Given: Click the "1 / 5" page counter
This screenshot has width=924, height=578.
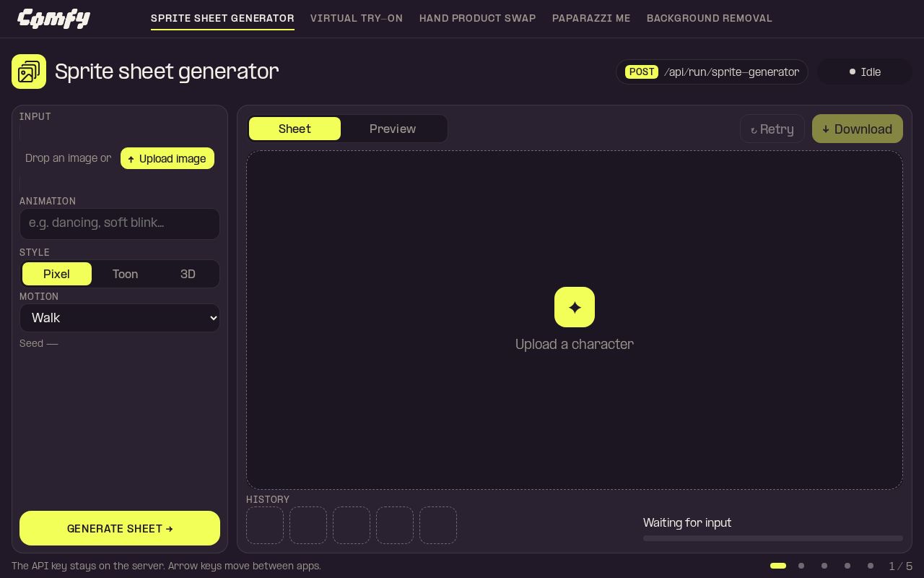Looking at the screenshot, I should 901,566.
